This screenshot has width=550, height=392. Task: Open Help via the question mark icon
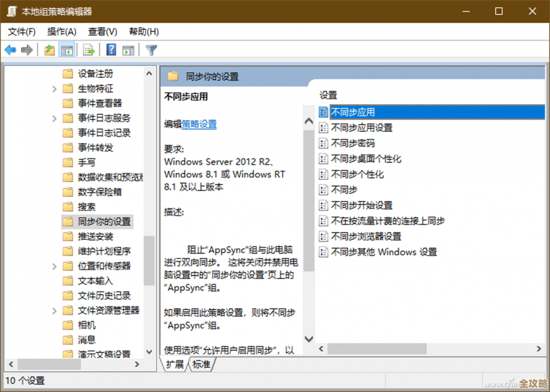click(111, 49)
